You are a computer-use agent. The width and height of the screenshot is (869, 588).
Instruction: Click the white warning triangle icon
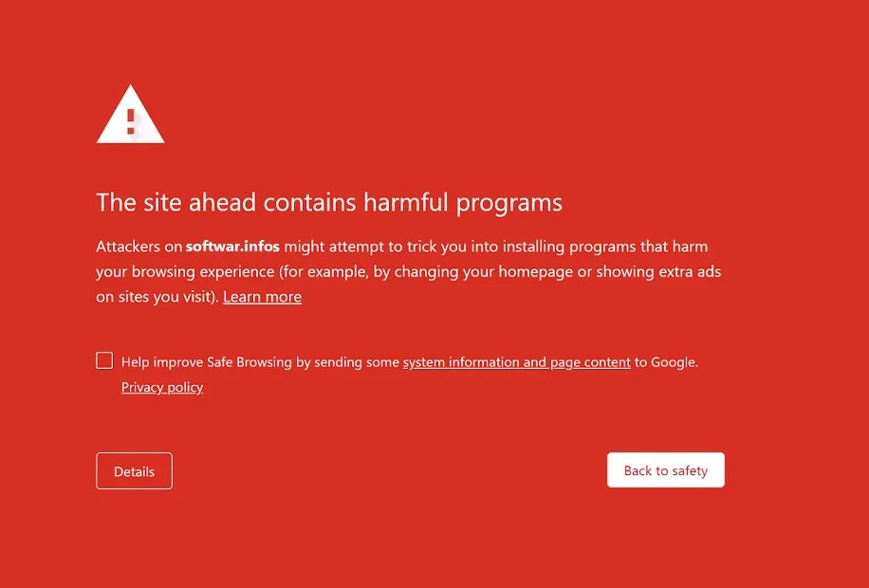pos(130,115)
